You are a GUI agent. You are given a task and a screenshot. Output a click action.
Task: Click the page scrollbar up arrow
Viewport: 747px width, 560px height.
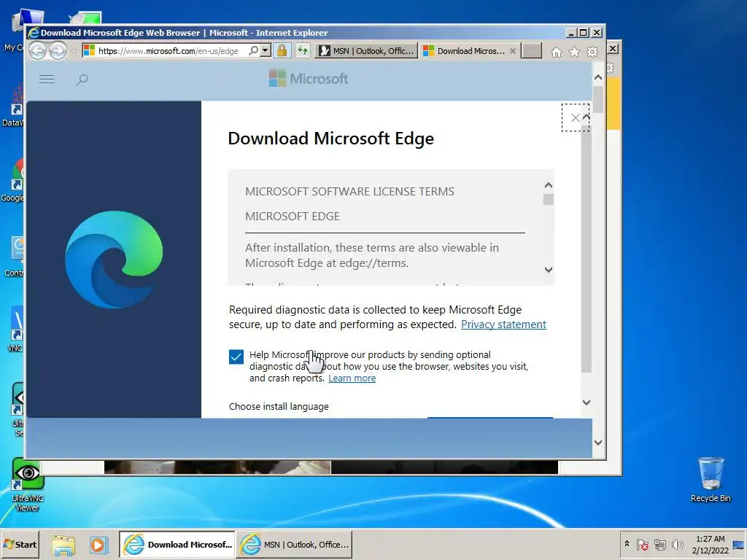pos(598,77)
